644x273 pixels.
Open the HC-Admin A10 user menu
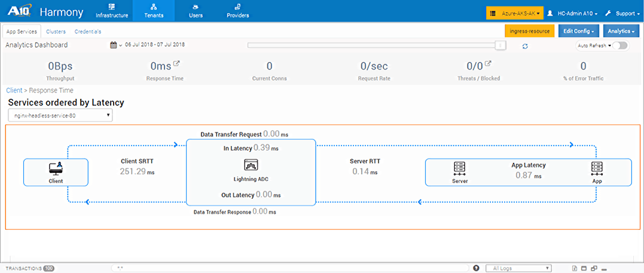point(572,13)
